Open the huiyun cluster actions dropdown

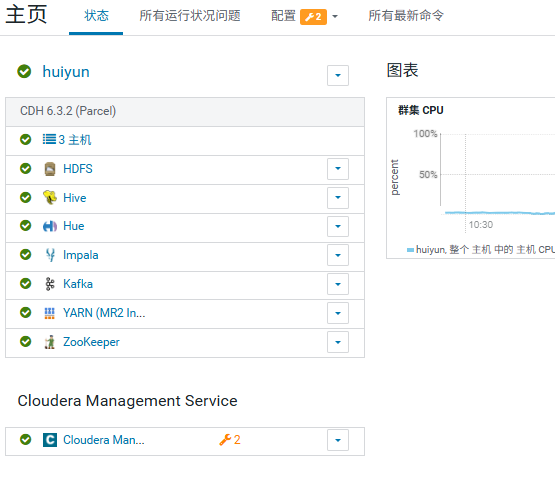[x=338, y=75]
